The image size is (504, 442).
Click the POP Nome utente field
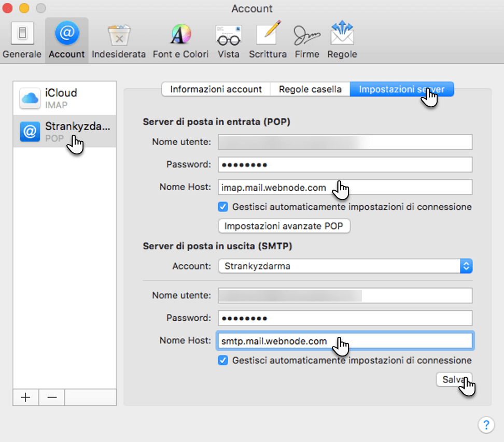(x=345, y=142)
